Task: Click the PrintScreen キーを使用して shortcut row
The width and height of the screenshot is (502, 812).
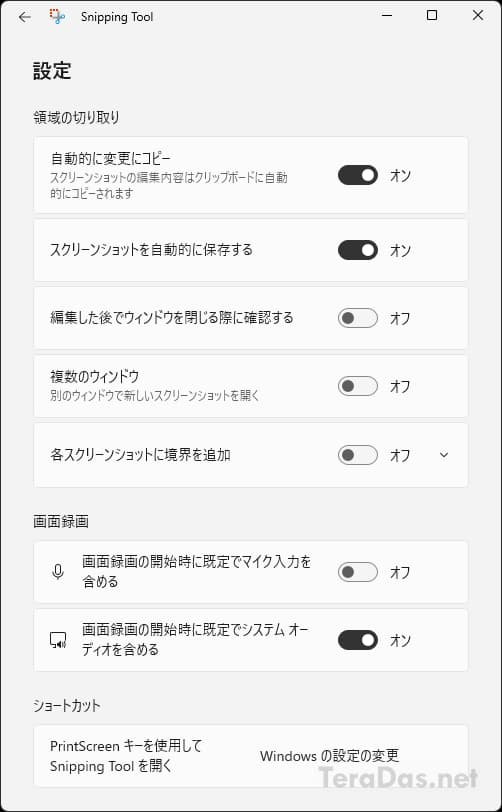Action: click(251, 756)
